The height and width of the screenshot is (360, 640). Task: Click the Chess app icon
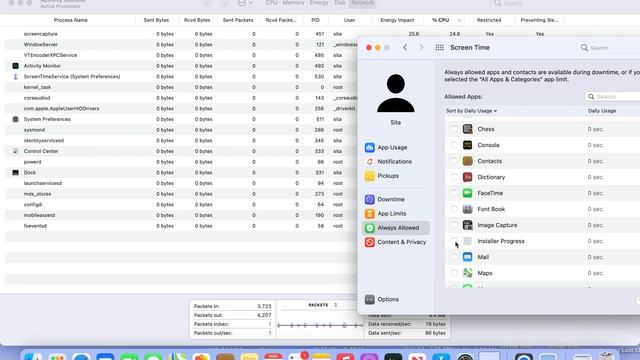click(467, 129)
